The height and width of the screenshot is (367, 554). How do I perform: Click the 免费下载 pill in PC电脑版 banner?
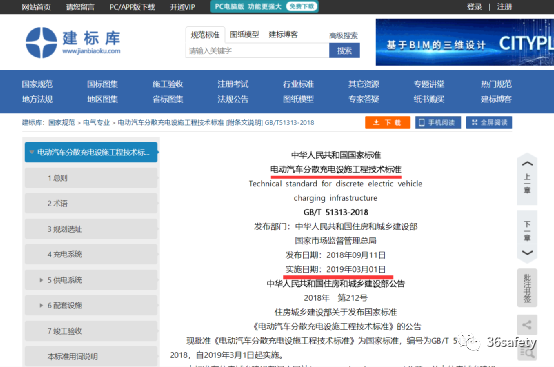point(301,6)
